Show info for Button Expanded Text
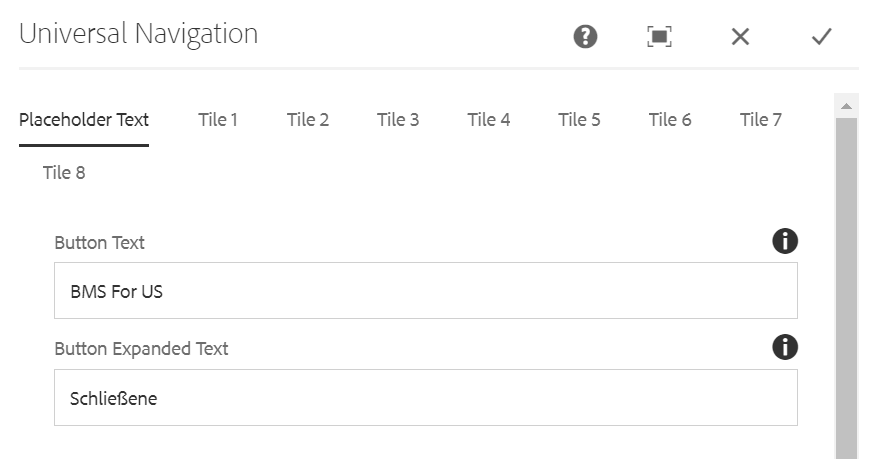Viewport: 877px width, 459px height. coord(785,347)
